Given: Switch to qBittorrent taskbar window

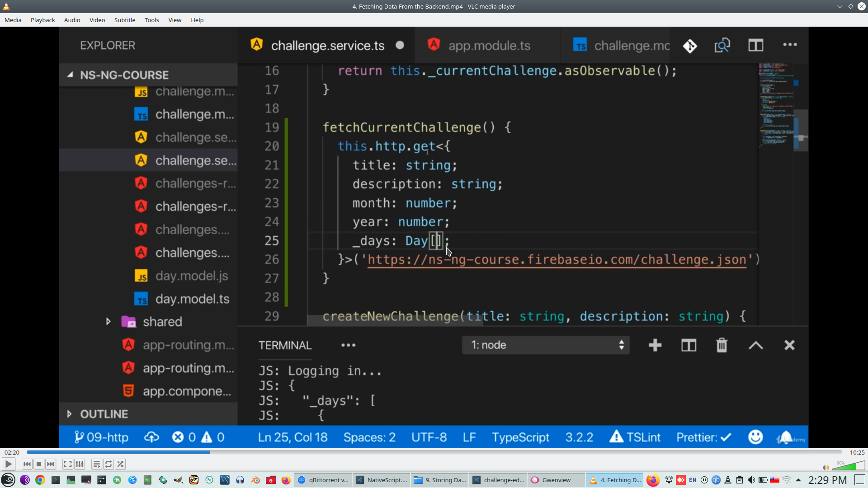Looking at the screenshot, I should pos(324,480).
